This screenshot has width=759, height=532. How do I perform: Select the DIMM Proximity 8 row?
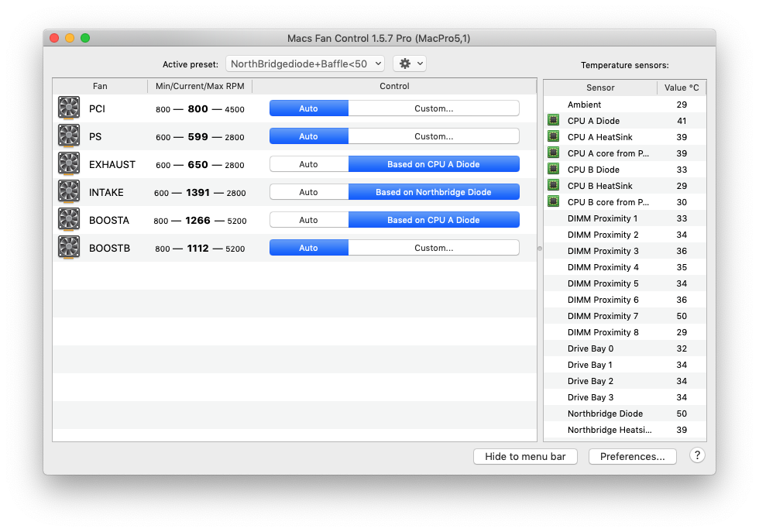[625, 332]
